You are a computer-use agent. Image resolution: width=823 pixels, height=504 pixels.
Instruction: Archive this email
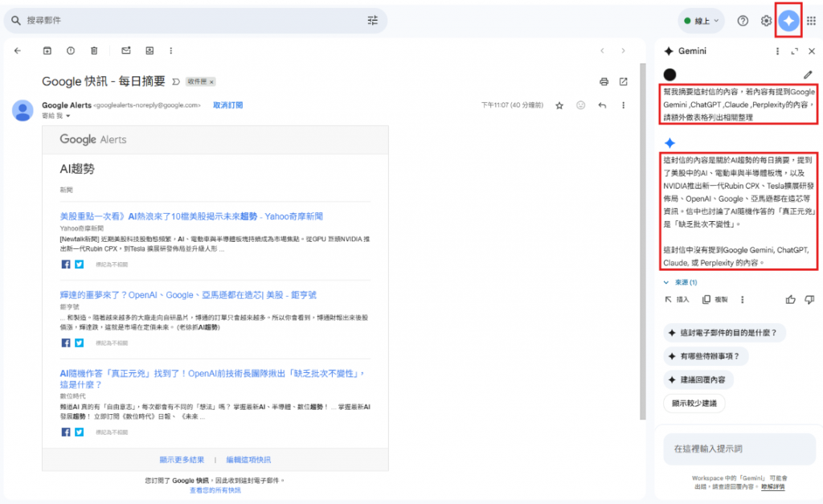coord(47,51)
